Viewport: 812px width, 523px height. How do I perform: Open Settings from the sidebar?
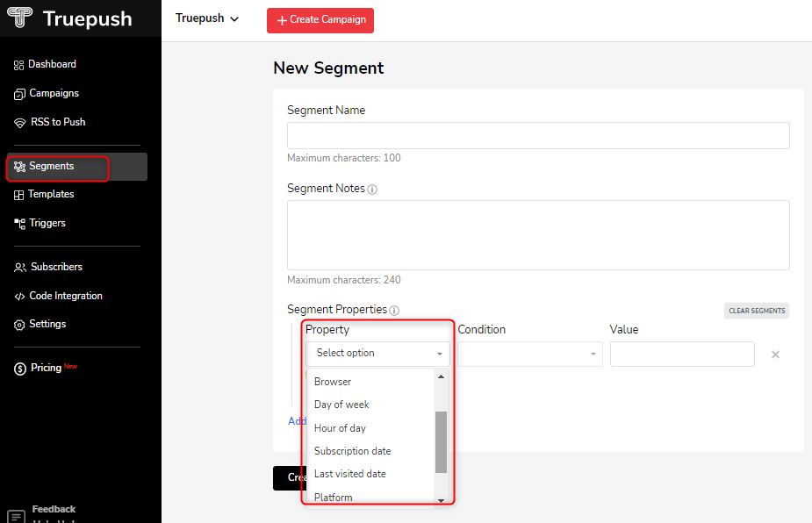click(x=47, y=324)
